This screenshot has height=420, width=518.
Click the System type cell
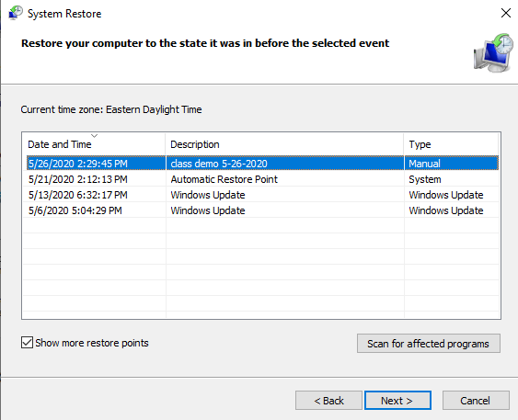point(425,179)
